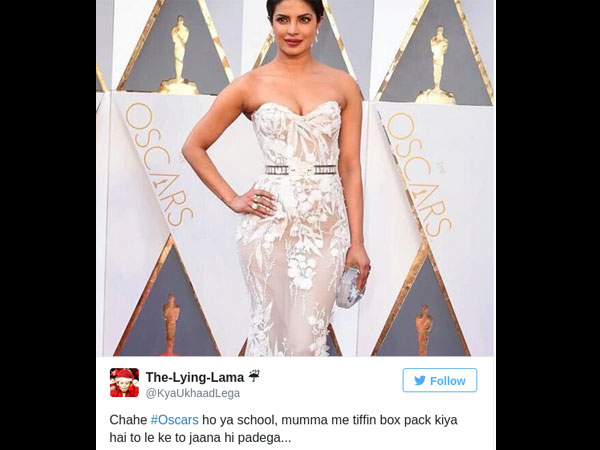
Task: Open the #Oscars hashtag link
Action: click(174, 420)
